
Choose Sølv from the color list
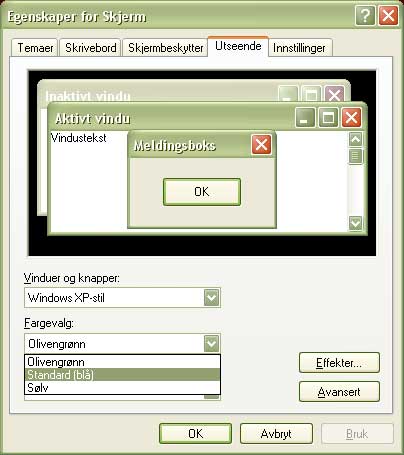click(x=122, y=388)
